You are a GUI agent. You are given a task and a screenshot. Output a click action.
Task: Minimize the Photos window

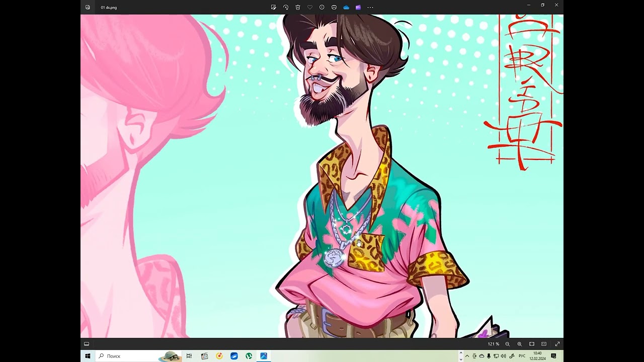(529, 5)
